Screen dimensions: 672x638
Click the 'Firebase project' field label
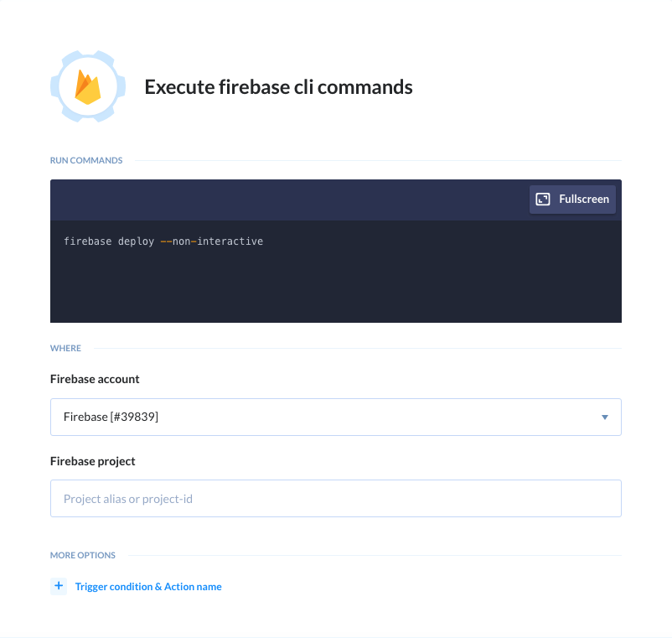pos(92,461)
